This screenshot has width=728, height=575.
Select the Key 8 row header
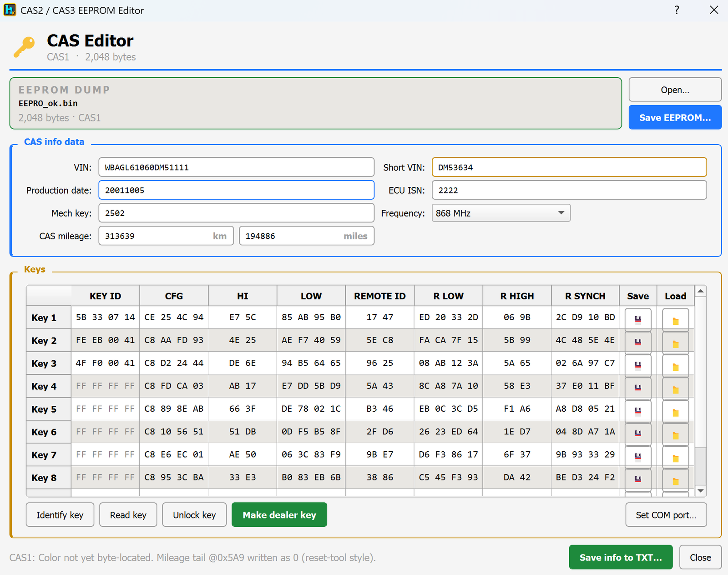49,478
